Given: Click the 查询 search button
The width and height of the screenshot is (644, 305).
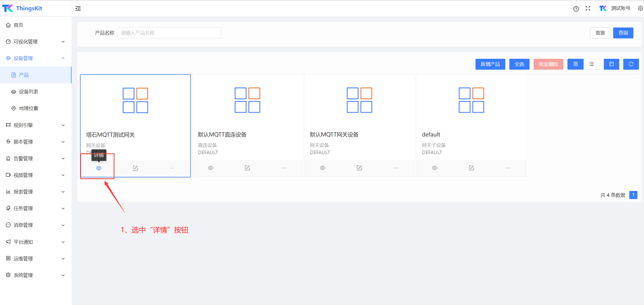Looking at the screenshot, I should (623, 33).
